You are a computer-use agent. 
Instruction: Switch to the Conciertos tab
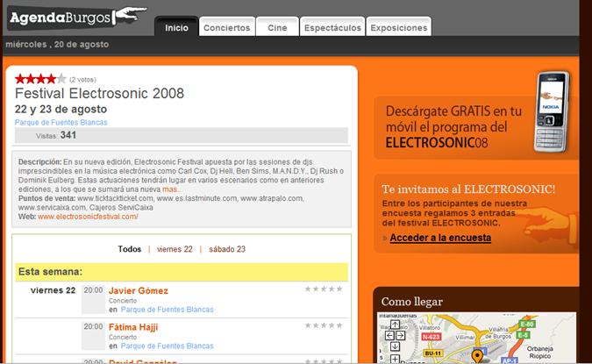click(227, 27)
